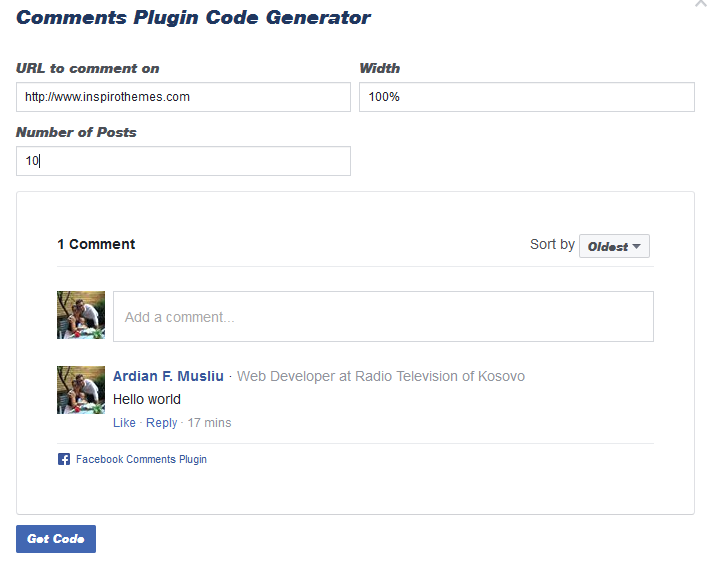Click the Facebook logo icon in the footer
The height and width of the screenshot is (572, 715).
(64, 460)
